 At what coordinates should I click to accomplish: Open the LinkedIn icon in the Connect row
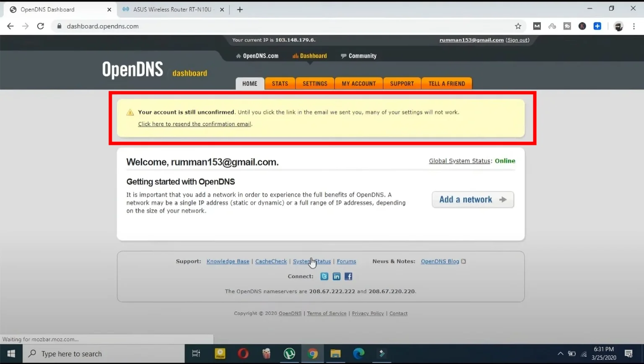point(336,276)
